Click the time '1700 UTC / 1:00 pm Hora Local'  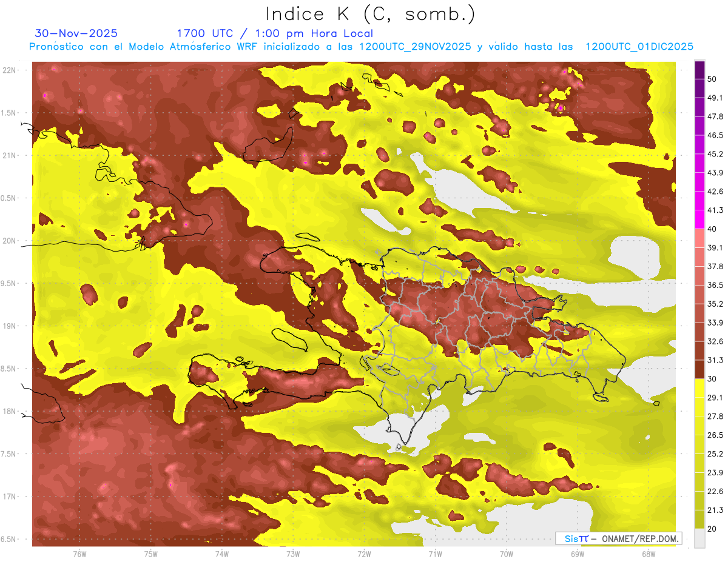pos(275,33)
